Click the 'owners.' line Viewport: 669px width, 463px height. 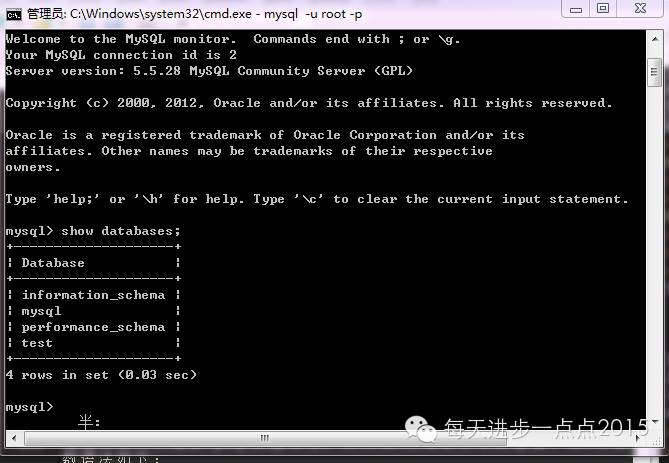(x=33, y=167)
